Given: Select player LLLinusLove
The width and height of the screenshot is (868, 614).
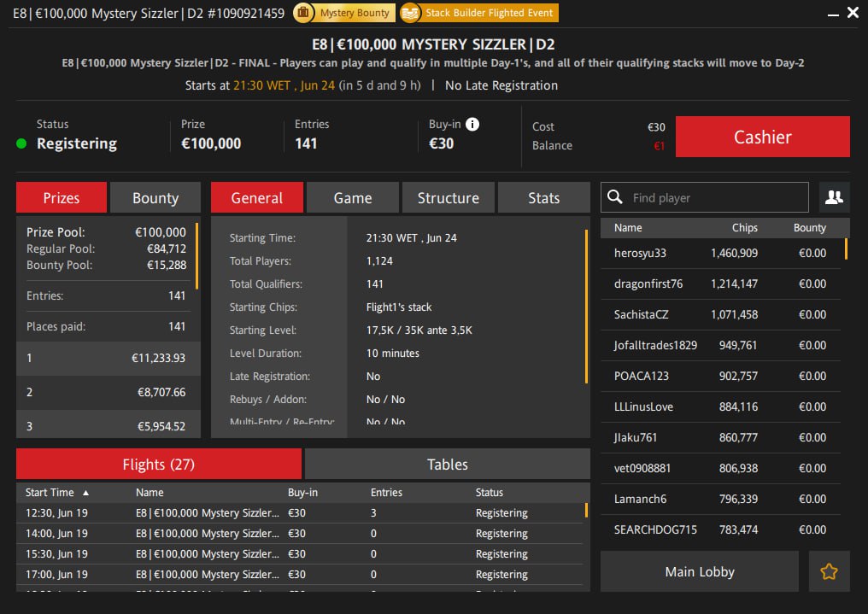Looking at the screenshot, I should click(x=721, y=406).
